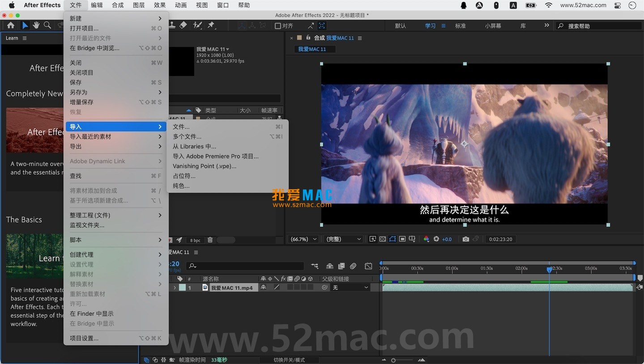This screenshot has height=364, width=644.
Task: Select 多个文件... import option
Action: (x=228, y=136)
